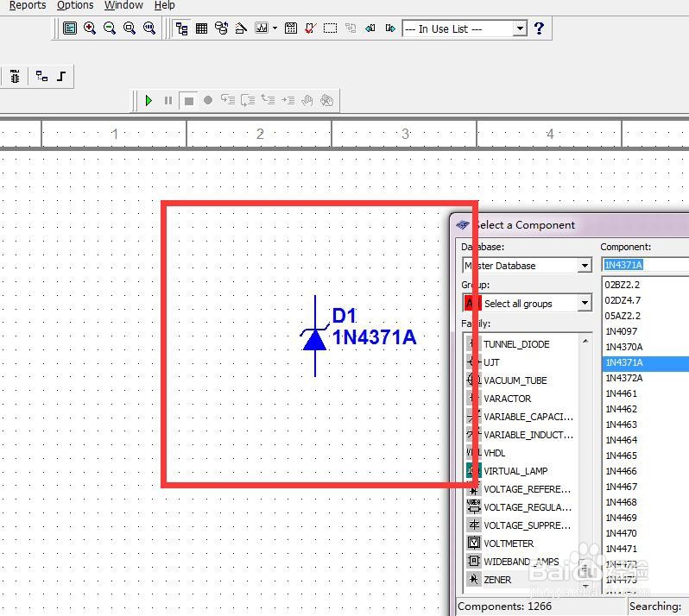This screenshot has height=616, width=689.
Task: Open the Help menu
Action: coord(164,5)
